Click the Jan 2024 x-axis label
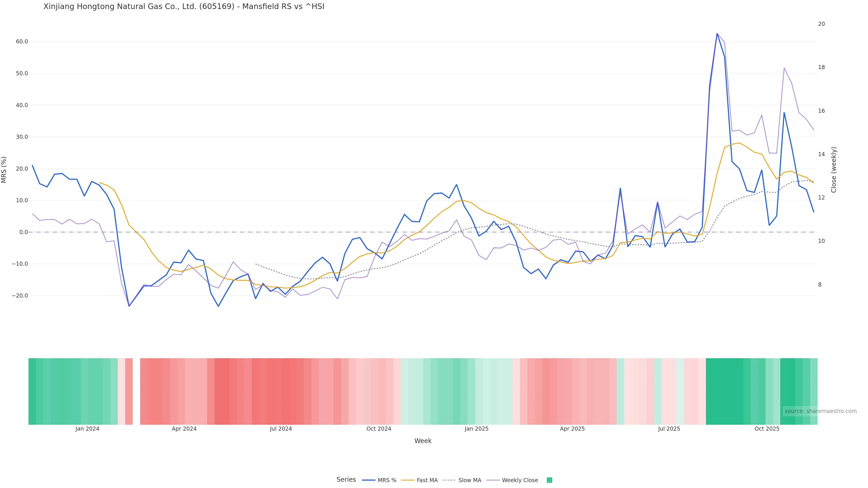868x488 pixels. click(87, 429)
